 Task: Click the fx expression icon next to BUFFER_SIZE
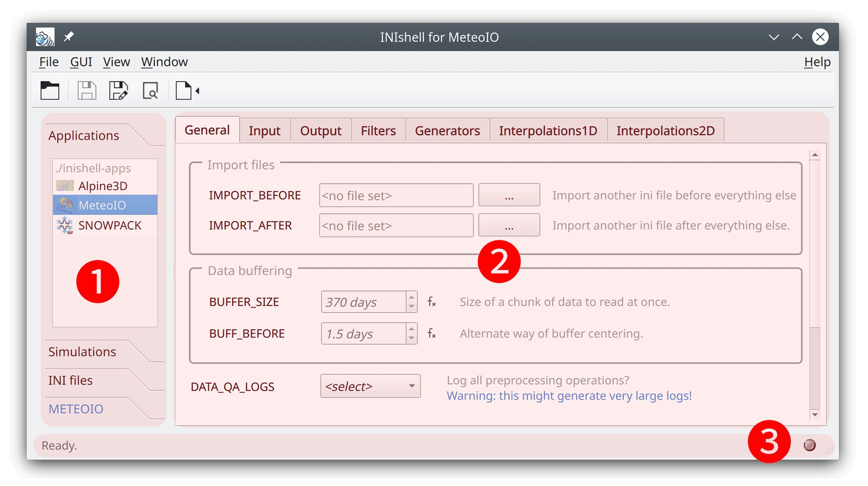432,302
